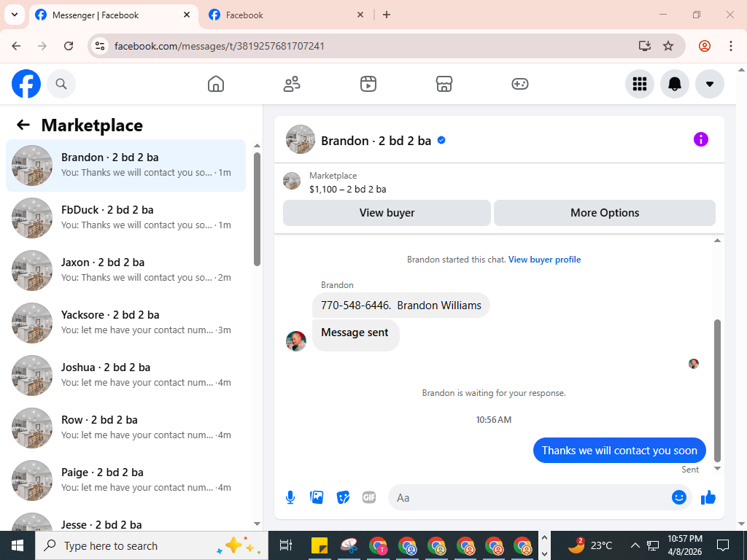Image resolution: width=747 pixels, height=560 pixels.
Task: Expand the account dropdown arrow
Action: (709, 84)
